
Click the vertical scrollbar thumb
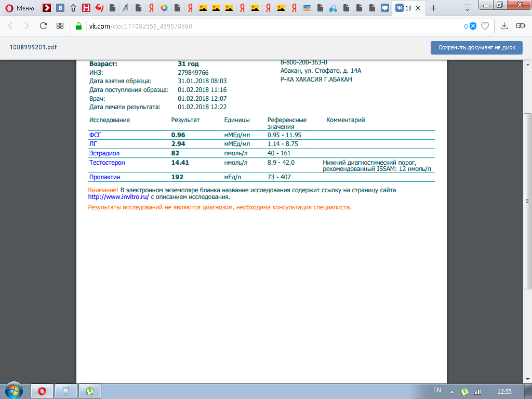[528, 200]
